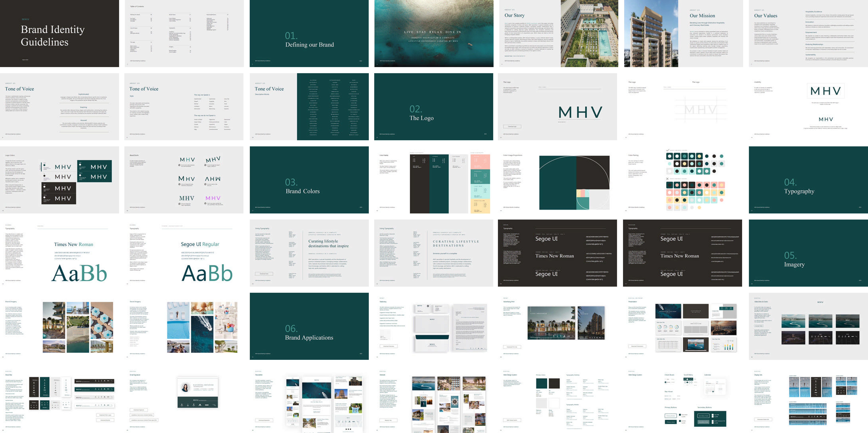Pick the Jet dark swatch in Color Palette
Screen dimensions: 868x433
pyautogui.click(x=419, y=184)
